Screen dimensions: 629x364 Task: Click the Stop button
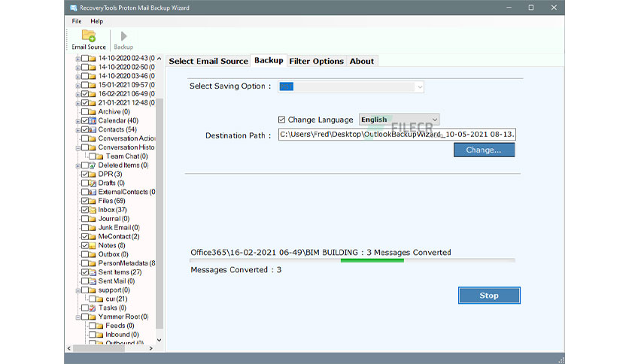489,296
